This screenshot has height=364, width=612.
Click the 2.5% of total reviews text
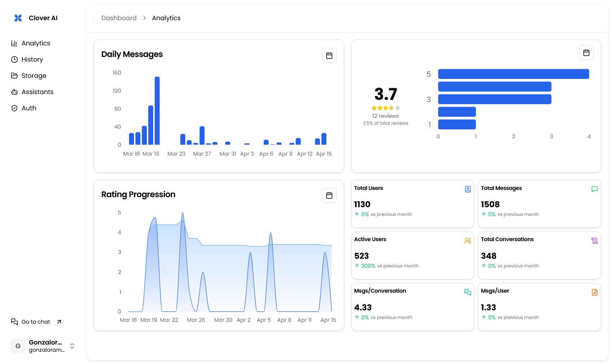(x=386, y=123)
